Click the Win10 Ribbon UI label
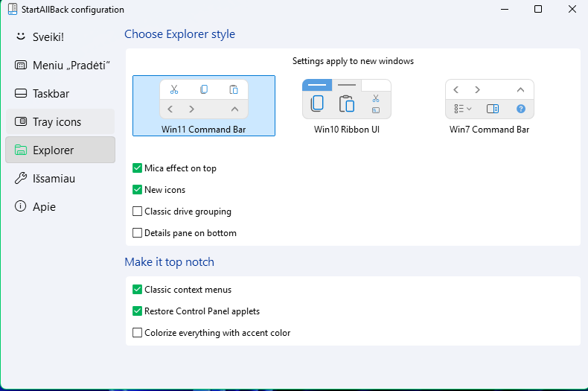 pos(347,130)
